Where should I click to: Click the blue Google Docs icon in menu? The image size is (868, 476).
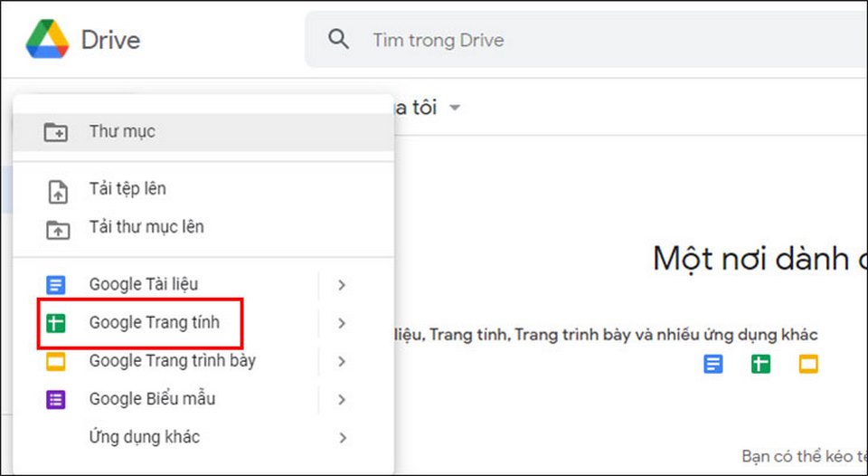(56, 285)
